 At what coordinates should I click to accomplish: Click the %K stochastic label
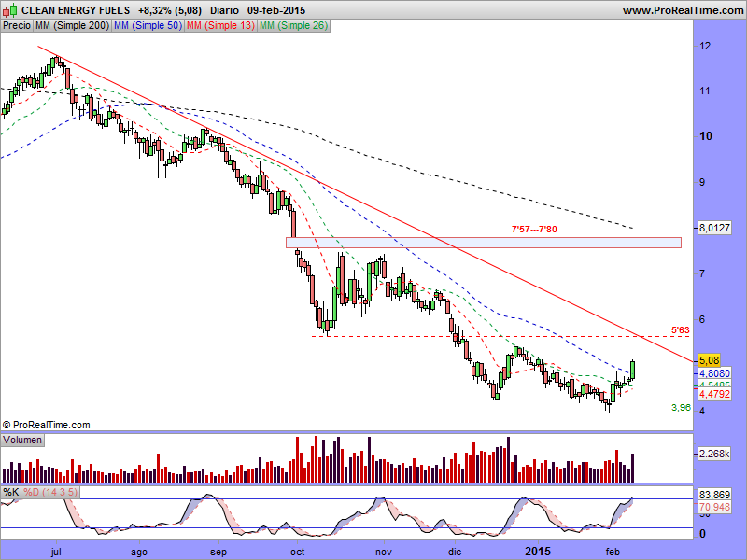[11, 492]
